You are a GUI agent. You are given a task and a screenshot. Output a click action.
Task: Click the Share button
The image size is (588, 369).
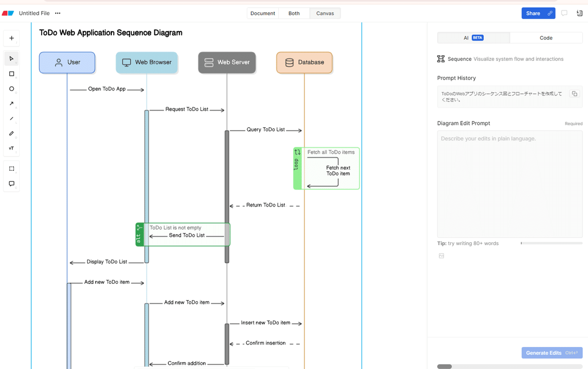click(x=538, y=13)
